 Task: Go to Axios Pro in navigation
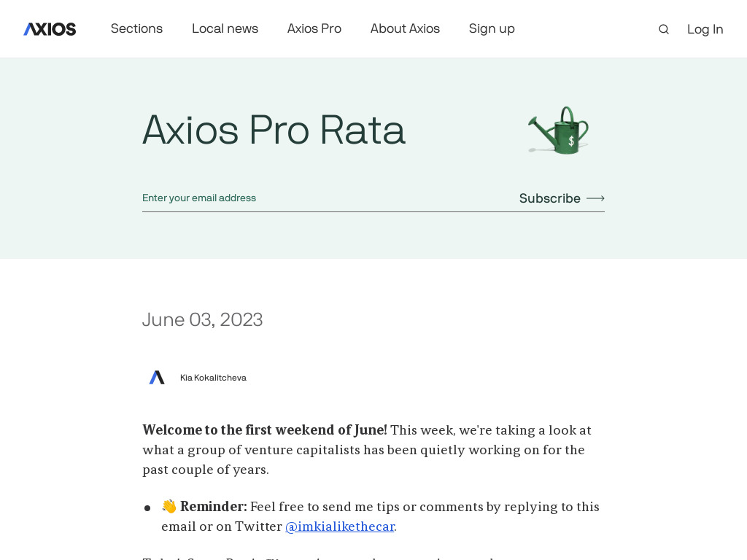coord(314,28)
